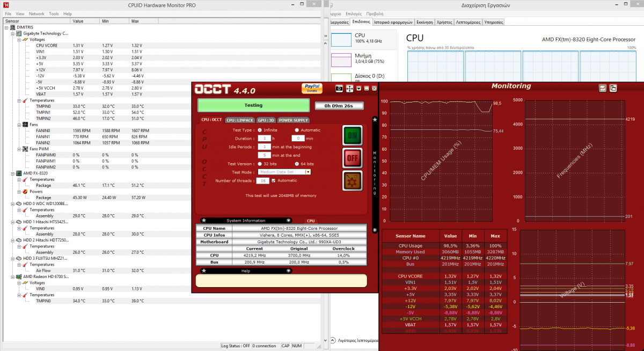Click the star atop the Monitoring side strip
Image resolution: width=644 pixels, height=351 pixels.
[x=375, y=120]
